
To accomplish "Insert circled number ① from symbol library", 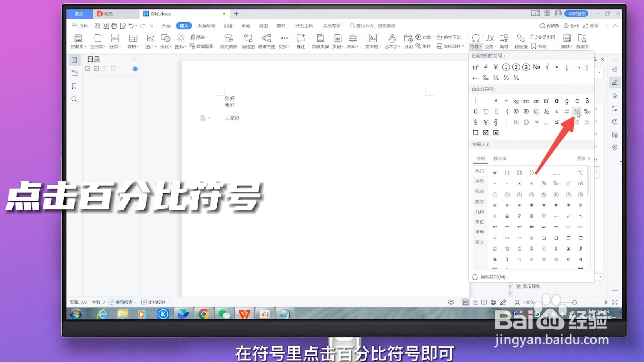I will click(x=495, y=195).
